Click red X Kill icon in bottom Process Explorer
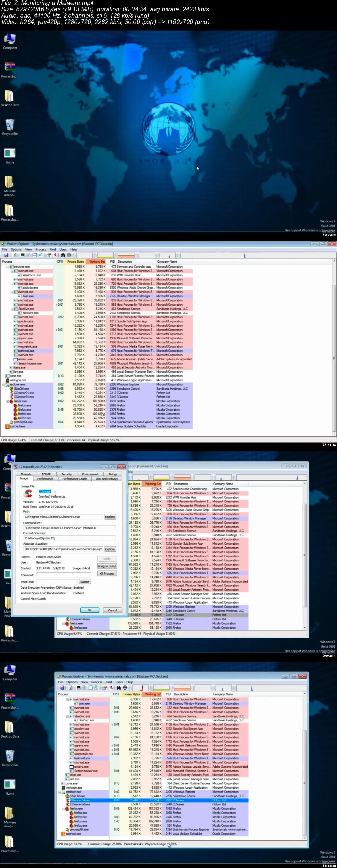The width and height of the screenshot is (337, 868). point(111,688)
